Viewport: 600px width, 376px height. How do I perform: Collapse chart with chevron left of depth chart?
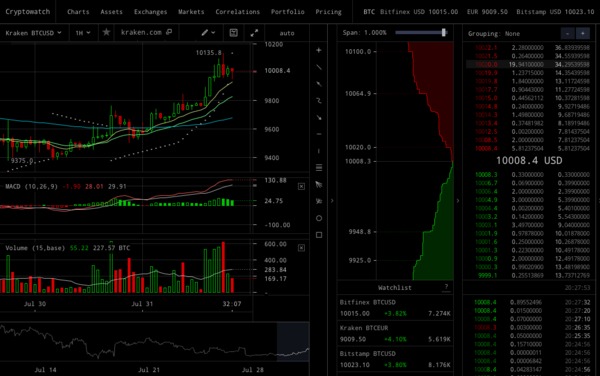[332, 200]
